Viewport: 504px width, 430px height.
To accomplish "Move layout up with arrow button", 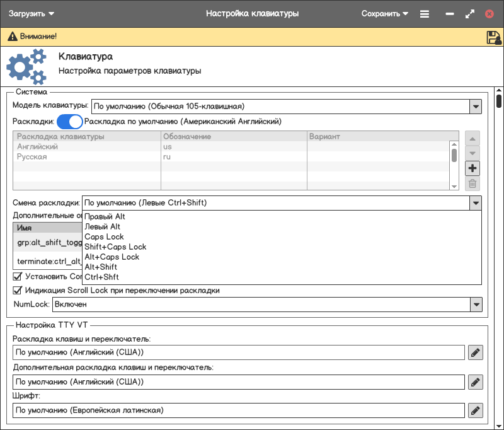I will (472, 138).
